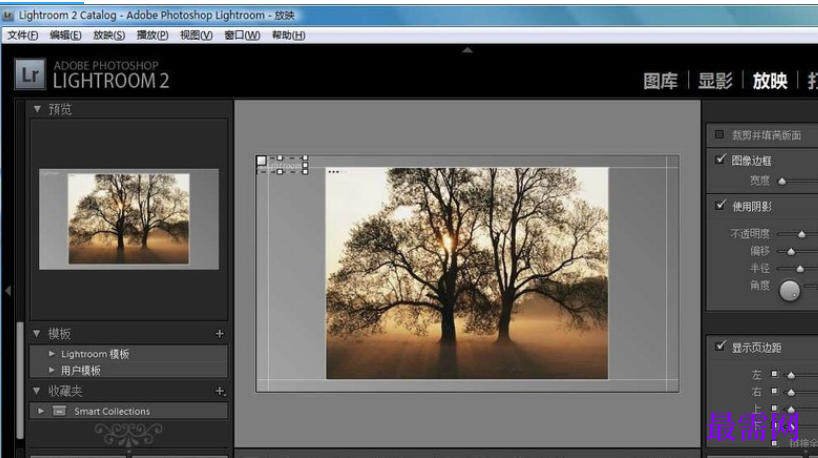Collapse the 收藏夹 panel

(x=37, y=391)
